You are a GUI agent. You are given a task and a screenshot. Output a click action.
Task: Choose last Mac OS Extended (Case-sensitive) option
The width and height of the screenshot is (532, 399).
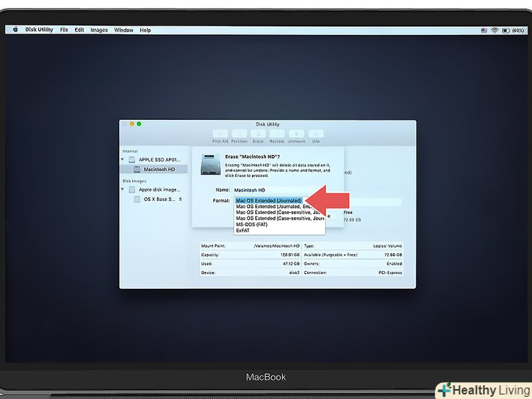pos(280,218)
